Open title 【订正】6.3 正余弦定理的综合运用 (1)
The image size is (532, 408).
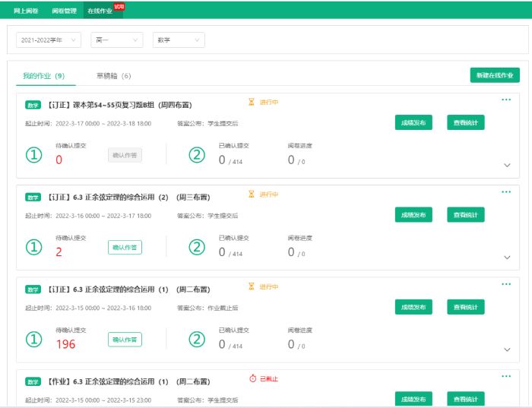click(128, 289)
